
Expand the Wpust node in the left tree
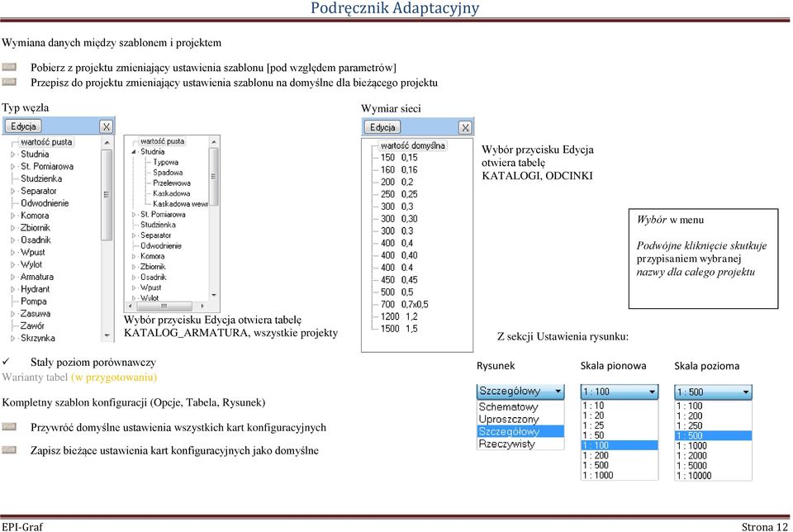pyautogui.click(x=13, y=252)
